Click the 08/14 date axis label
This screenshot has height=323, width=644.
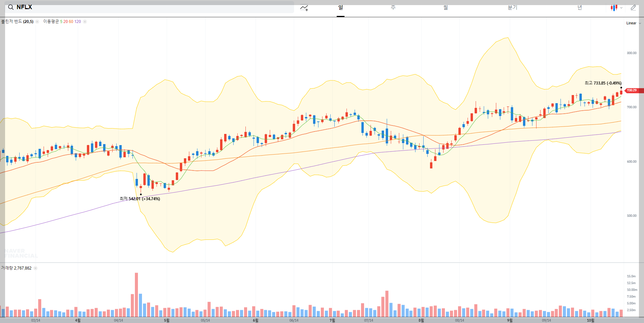point(459,320)
